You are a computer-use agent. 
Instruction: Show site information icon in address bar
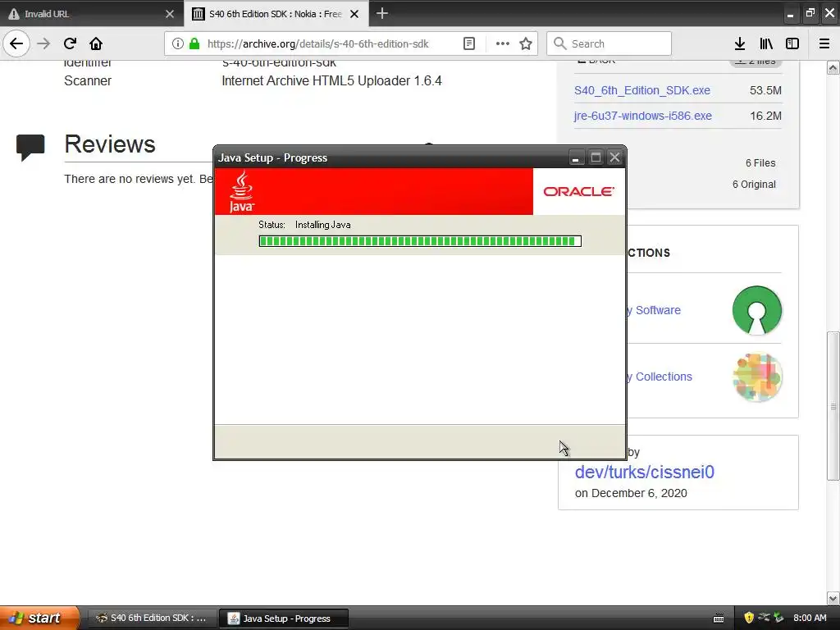[178, 43]
